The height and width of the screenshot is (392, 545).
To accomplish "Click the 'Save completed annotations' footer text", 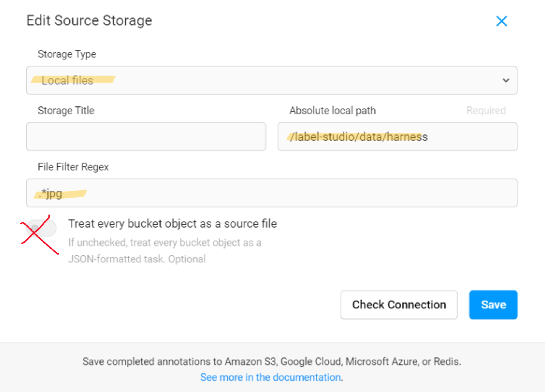I will (271, 362).
